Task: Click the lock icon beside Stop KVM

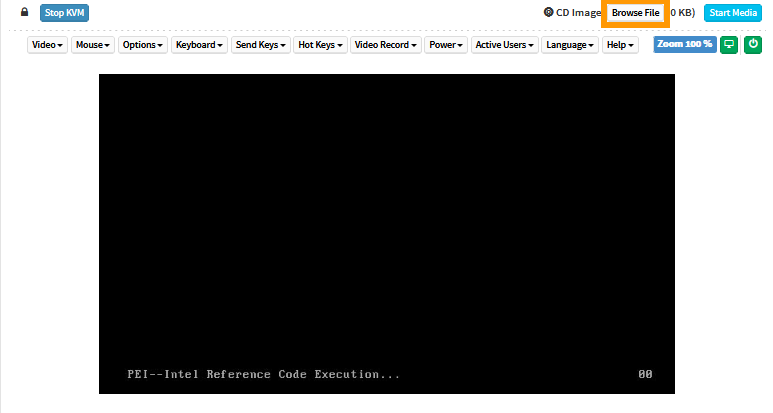Action: (x=25, y=12)
